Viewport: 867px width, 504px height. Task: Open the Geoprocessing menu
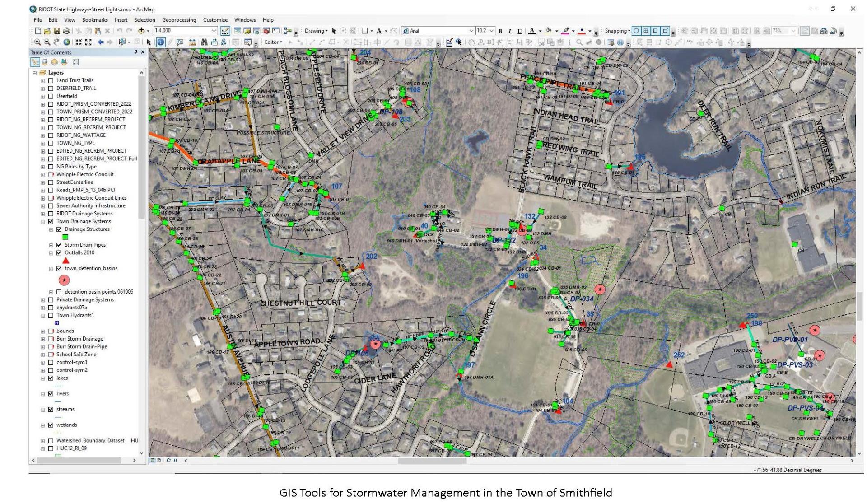[179, 20]
